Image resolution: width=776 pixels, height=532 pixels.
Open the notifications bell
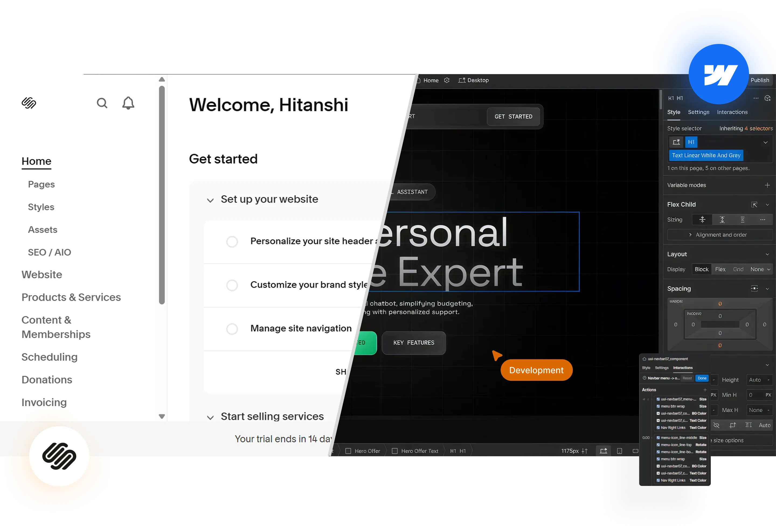click(128, 103)
